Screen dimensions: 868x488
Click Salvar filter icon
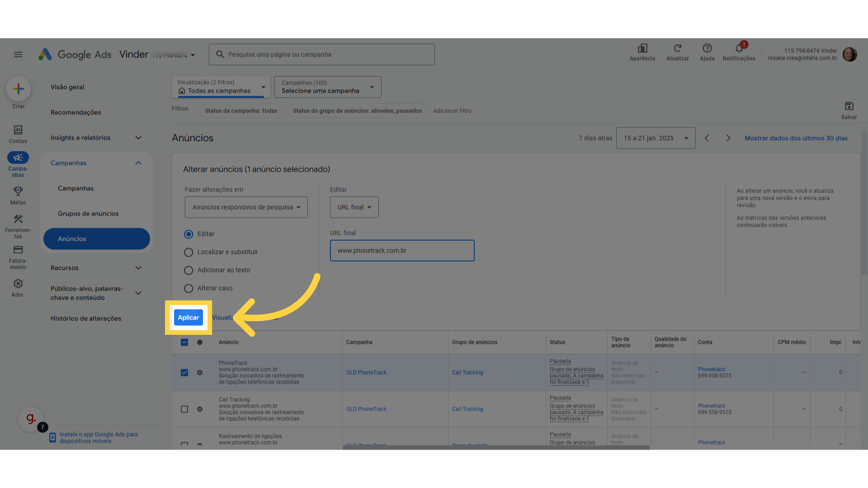849,106
